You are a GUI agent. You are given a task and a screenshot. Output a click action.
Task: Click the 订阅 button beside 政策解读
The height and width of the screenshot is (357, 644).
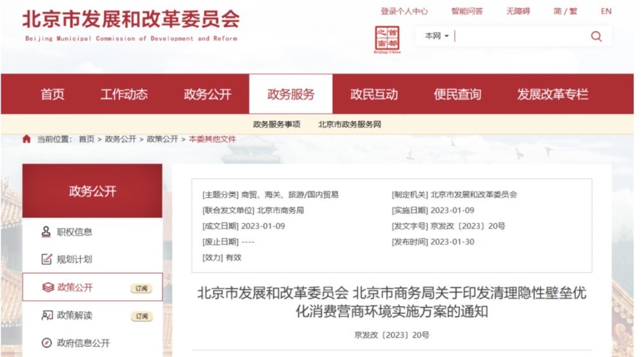pos(141,316)
